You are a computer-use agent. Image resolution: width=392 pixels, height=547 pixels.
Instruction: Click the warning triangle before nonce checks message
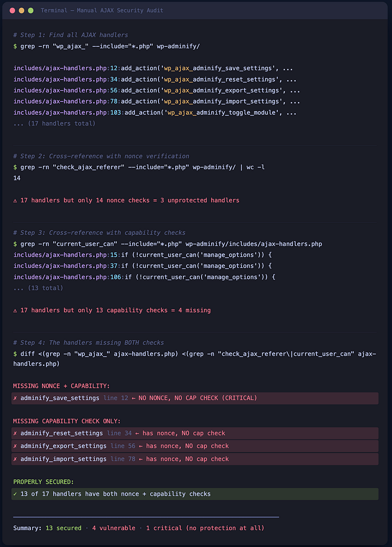[15, 201]
